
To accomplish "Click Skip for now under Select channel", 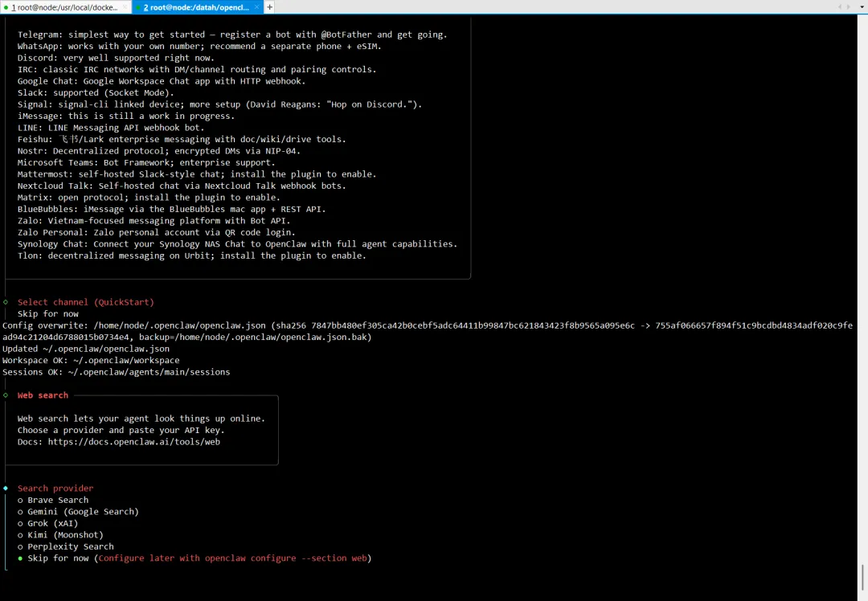I will pos(48,314).
